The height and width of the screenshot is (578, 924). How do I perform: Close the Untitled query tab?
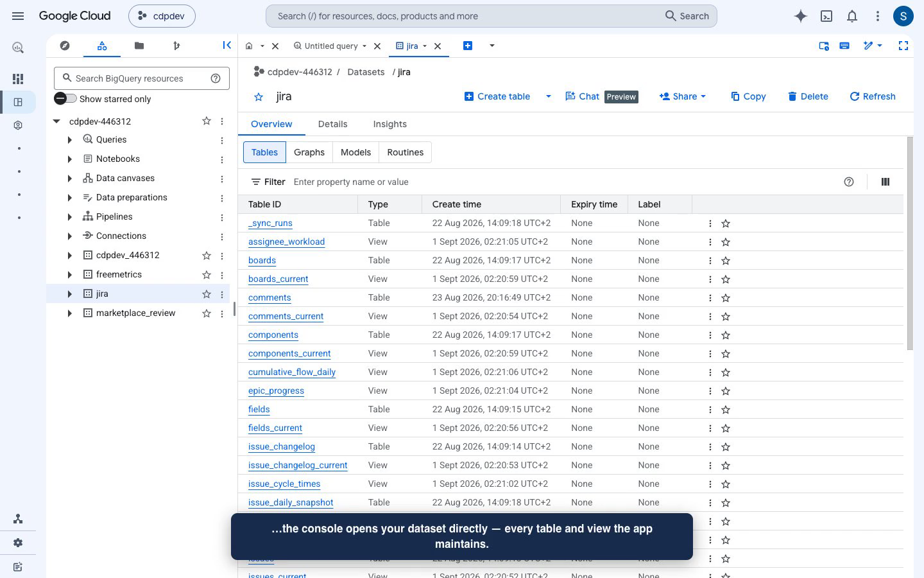(377, 46)
